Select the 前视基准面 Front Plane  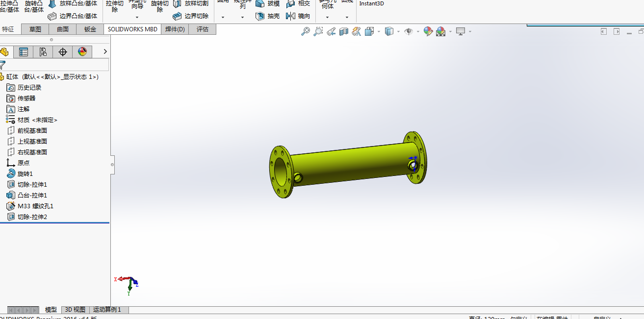click(27, 131)
